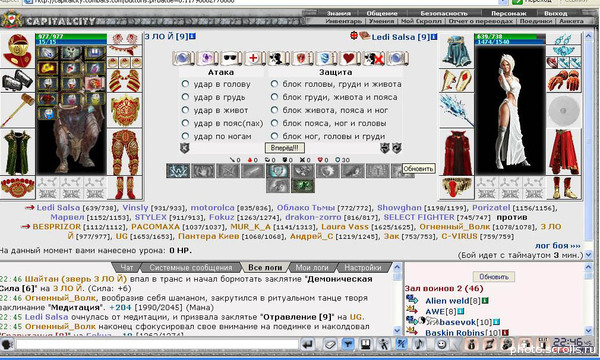Use the red heart scroll
Image resolution: width=600 pixels, height=360 pixels.
349,59
